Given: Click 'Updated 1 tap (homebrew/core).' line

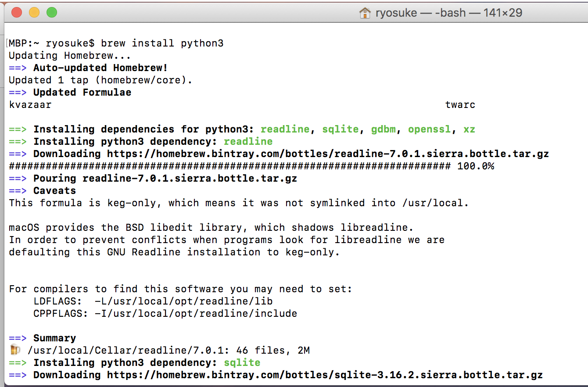Looking at the screenshot, I should (100, 80).
